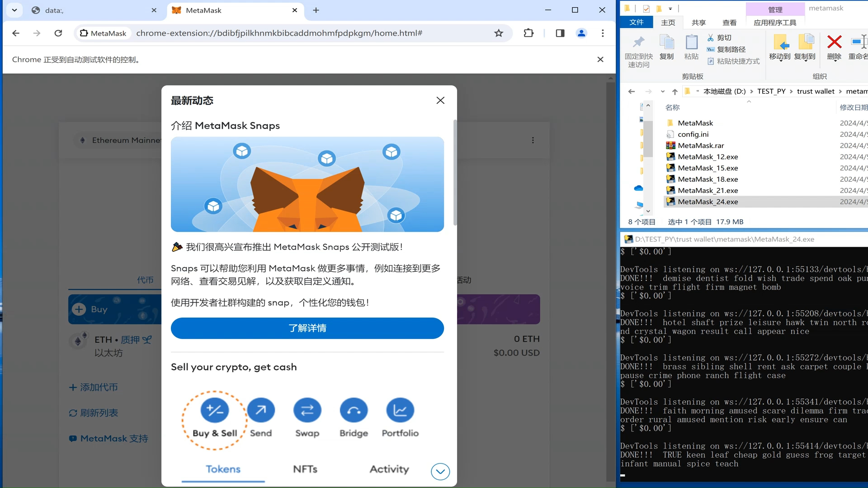Viewport: 868px width, 488px height.
Task: Close the MetaMask Snaps announcement dialog
Action: (x=441, y=100)
